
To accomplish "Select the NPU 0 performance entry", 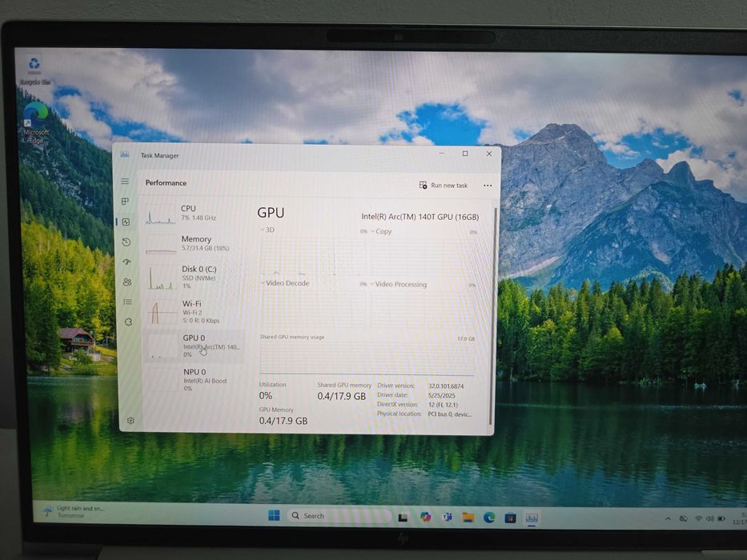I will [x=195, y=379].
